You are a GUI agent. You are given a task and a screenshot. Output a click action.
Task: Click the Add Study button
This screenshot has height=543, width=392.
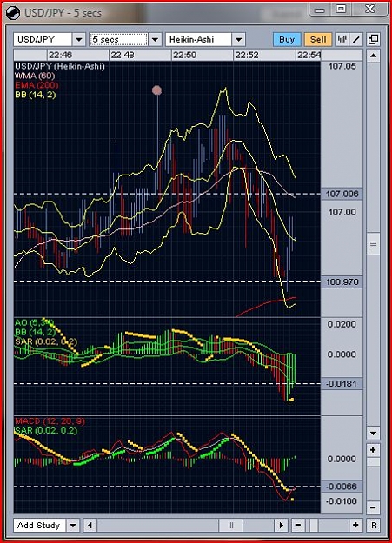39,526
